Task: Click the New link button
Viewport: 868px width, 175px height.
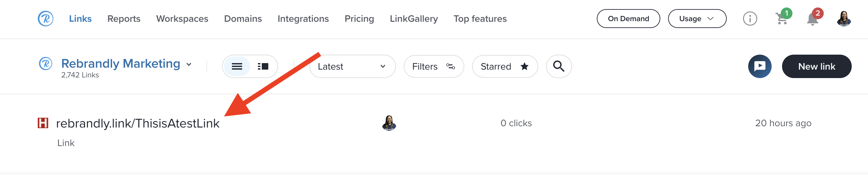Action: click(x=816, y=66)
